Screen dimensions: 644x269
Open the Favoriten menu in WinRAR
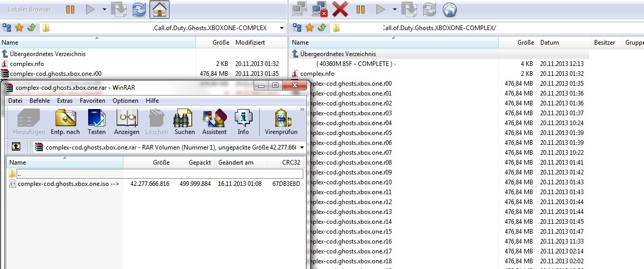tap(92, 101)
